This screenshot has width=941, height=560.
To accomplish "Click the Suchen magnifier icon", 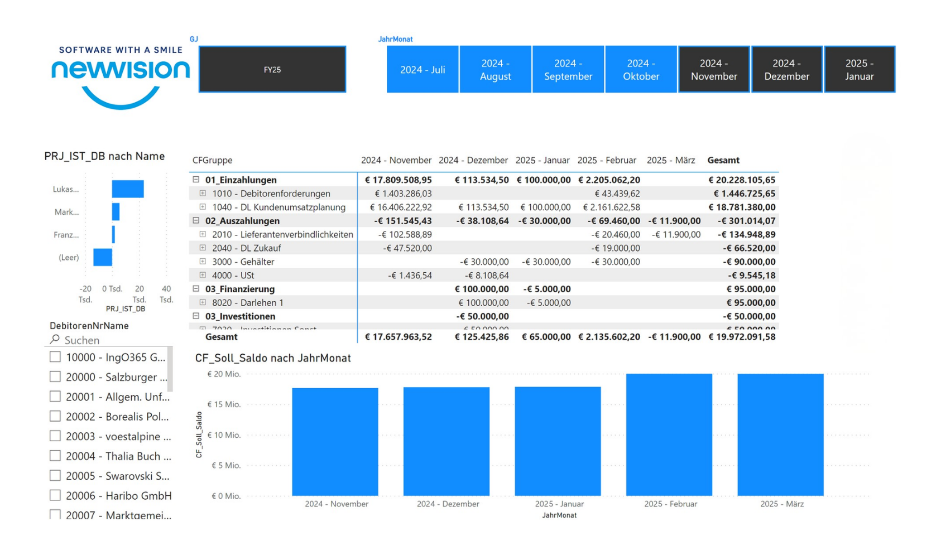I will [54, 339].
